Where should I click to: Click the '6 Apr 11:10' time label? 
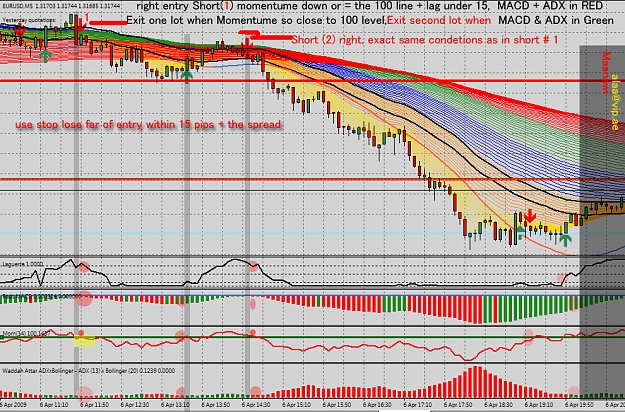coord(53,405)
